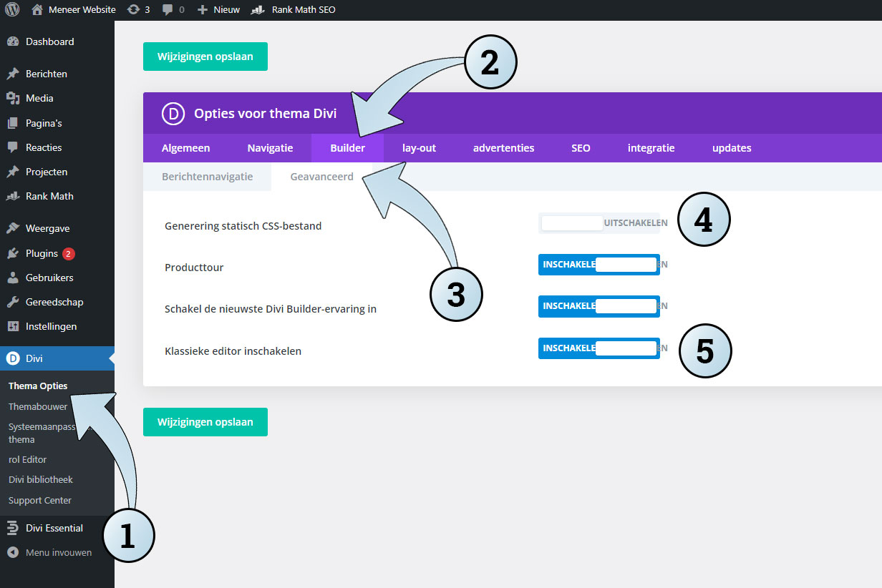Click the WordPress logo icon
The image size is (882, 588).
(x=12, y=10)
